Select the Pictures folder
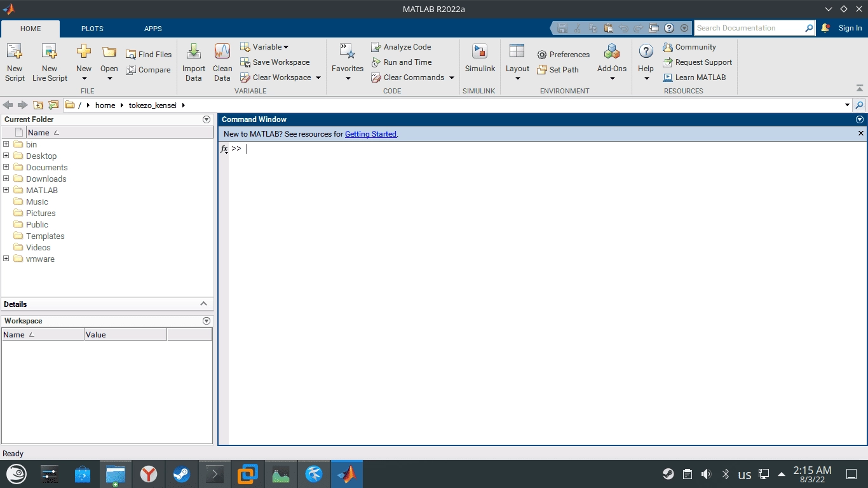Image resolution: width=868 pixels, height=488 pixels. tap(41, 213)
